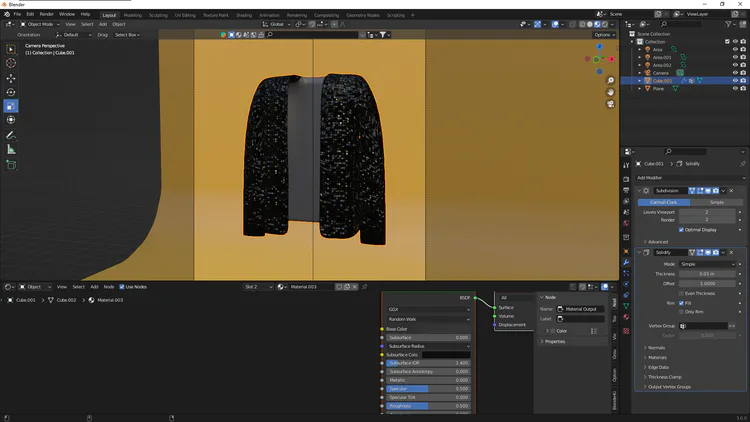This screenshot has width=750, height=422.
Task: Enable the Even Thickness checkbox
Action: [682, 293]
